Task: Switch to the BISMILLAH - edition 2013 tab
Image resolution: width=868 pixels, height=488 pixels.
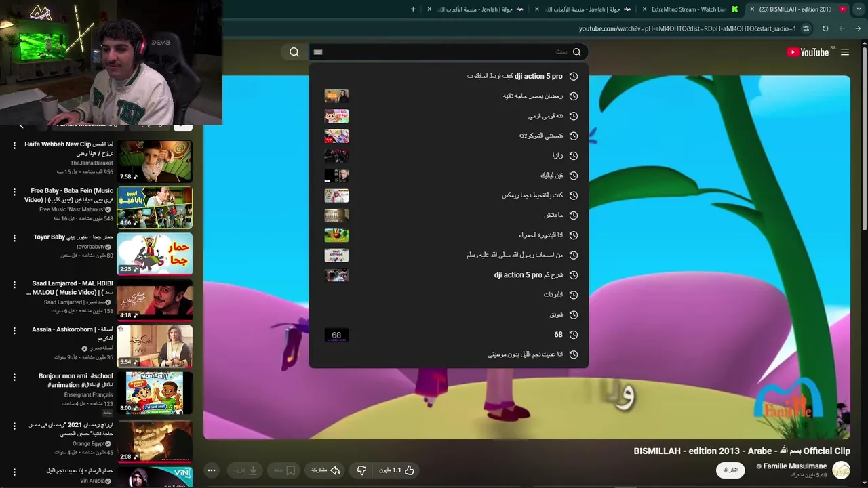Action: [795, 9]
